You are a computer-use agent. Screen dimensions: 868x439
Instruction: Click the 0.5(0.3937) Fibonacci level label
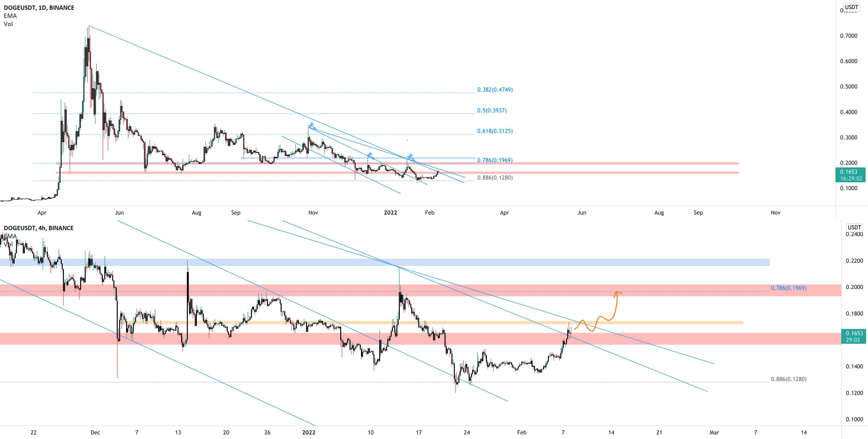coord(492,111)
